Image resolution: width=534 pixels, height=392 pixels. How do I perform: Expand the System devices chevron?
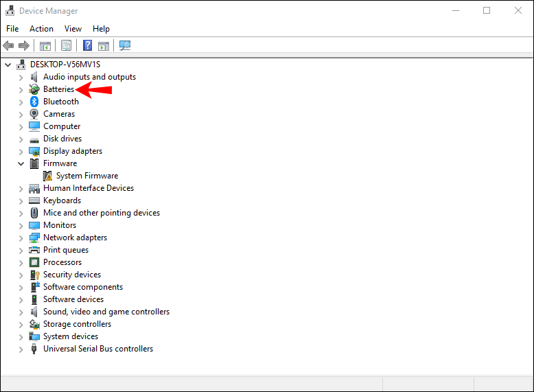pos(21,337)
